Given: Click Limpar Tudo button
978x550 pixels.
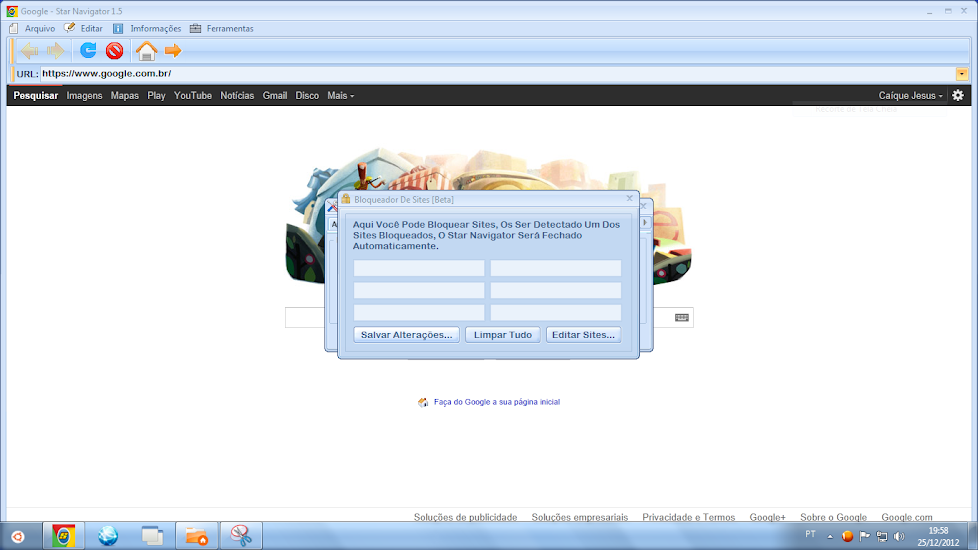Looking at the screenshot, I should [x=503, y=335].
